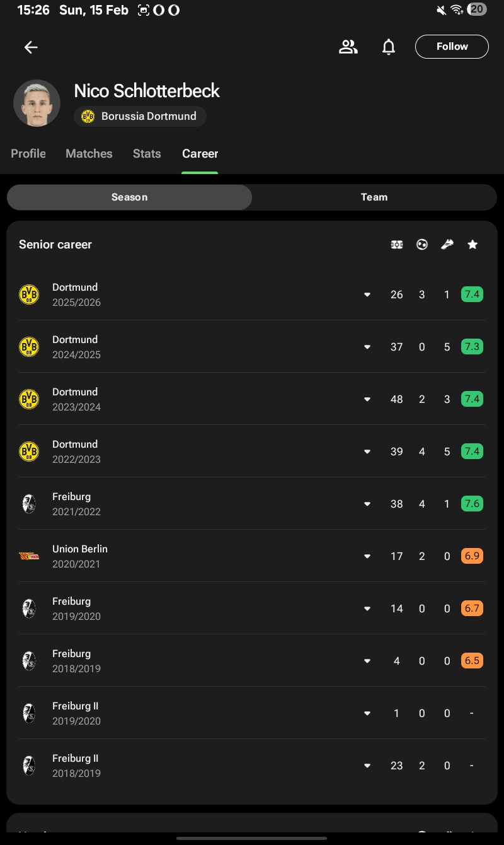This screenshot has height=845, width=504.
Task: Tap the notification bell icon
Action: tap(389, 47)
